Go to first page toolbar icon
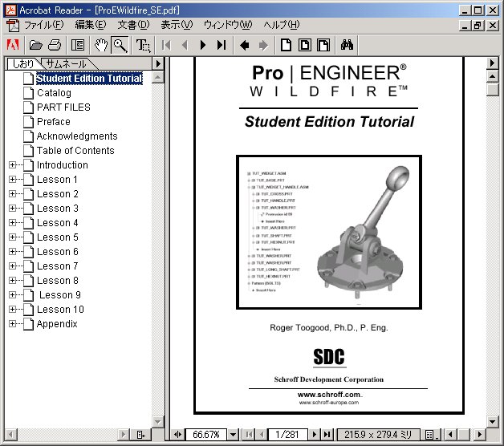The height and width of the screenshot is (446, 504). (x=166, y=45)
